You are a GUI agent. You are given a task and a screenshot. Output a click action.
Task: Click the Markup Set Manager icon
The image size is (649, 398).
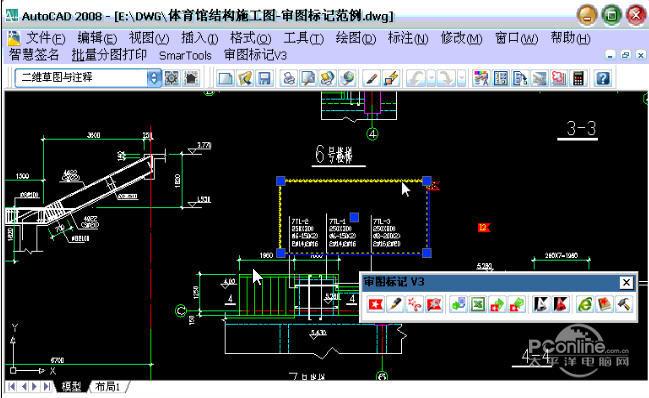coord(559,78)
